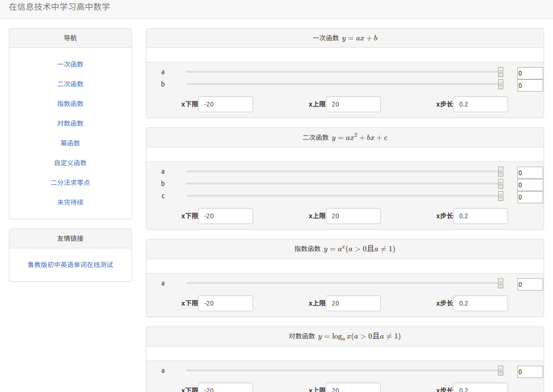Focus the b value box in 二次函数

[x=530, y=185]
